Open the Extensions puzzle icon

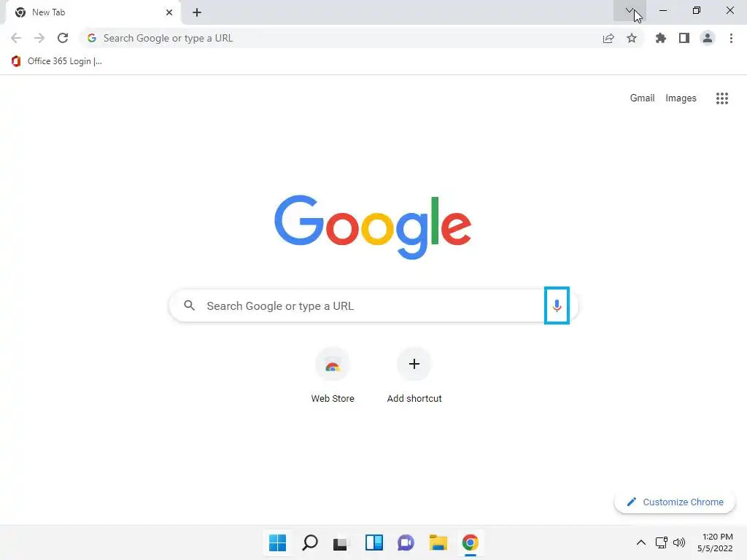pyautogui.click(x=661, y=38)
